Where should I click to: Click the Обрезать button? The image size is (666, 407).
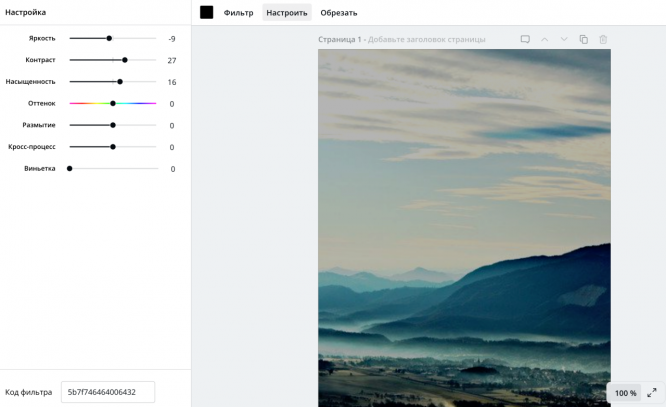338,13
